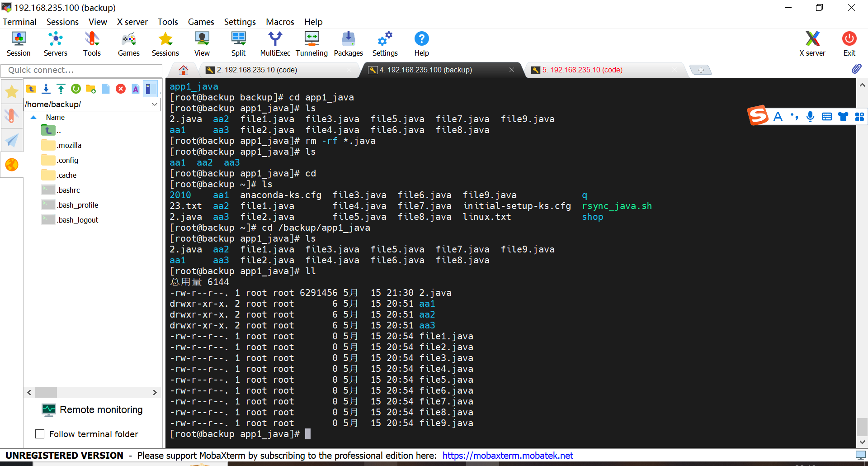Toggle sort order on the Name column
The width and height of the screenshot is (868, 466).
pyautogui.click(x=55, y=117)
